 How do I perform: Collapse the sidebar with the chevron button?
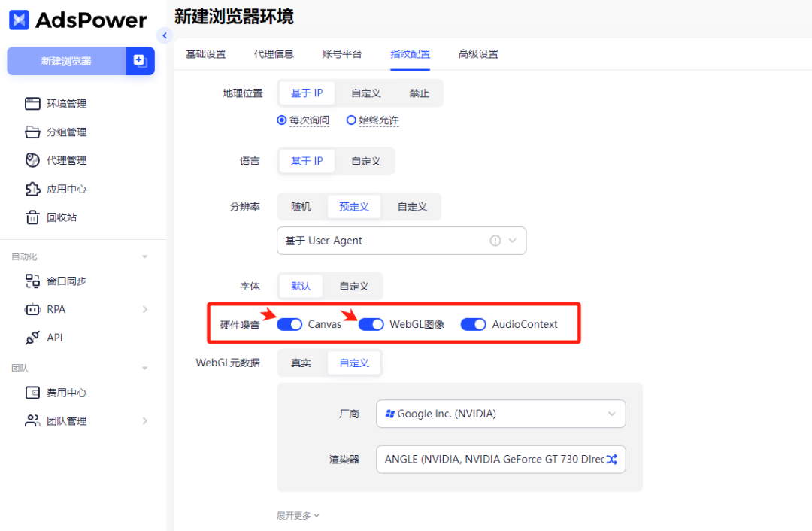point(165,36)
